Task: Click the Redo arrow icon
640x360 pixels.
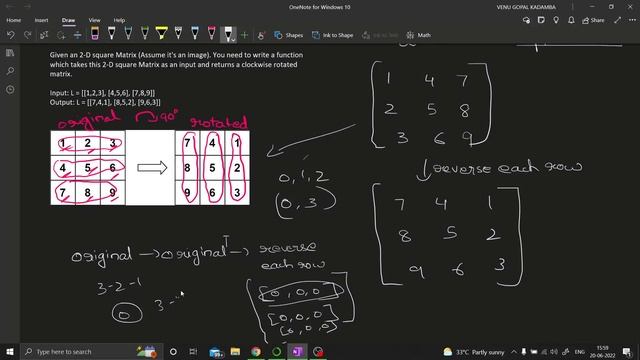Action: (x=27, y=35)
